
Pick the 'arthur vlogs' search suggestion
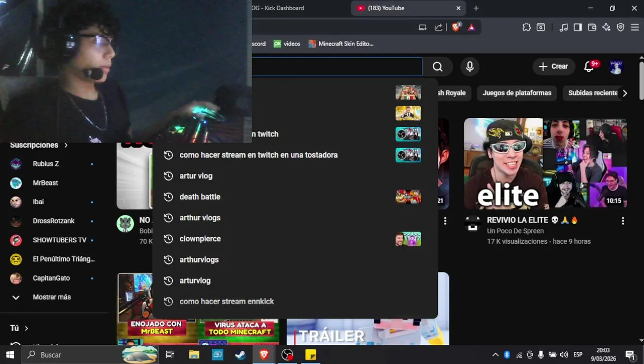click(x=295, y=218)
